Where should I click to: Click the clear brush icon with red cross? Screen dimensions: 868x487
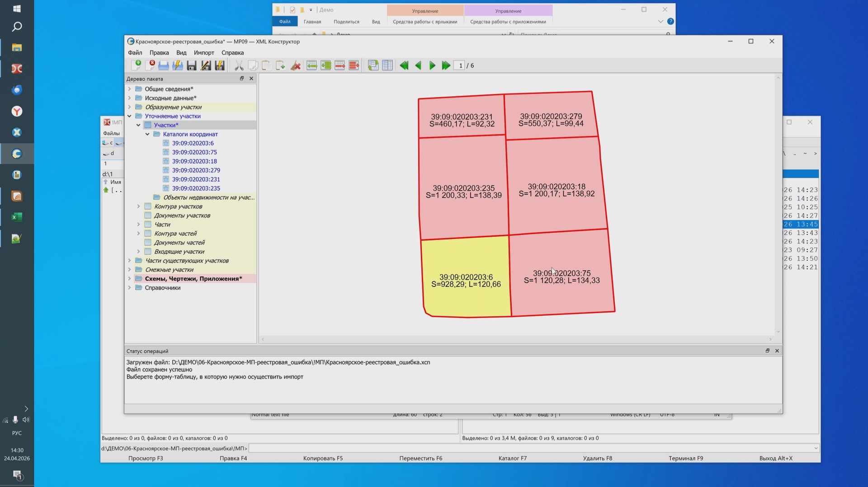[x=296, y=66]
